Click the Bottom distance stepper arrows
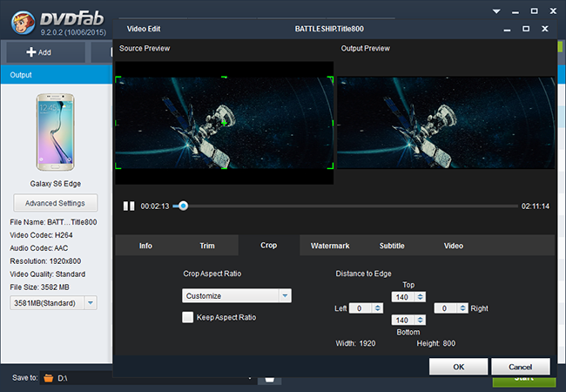The height and width of the screenshot is (392, 566). pyautogui.click(x=421, y=320)
